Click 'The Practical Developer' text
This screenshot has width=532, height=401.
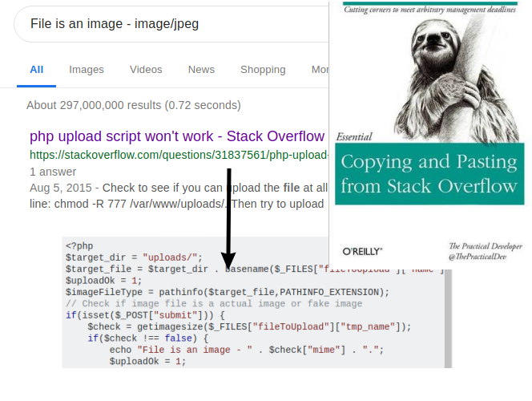pos(486,246)
